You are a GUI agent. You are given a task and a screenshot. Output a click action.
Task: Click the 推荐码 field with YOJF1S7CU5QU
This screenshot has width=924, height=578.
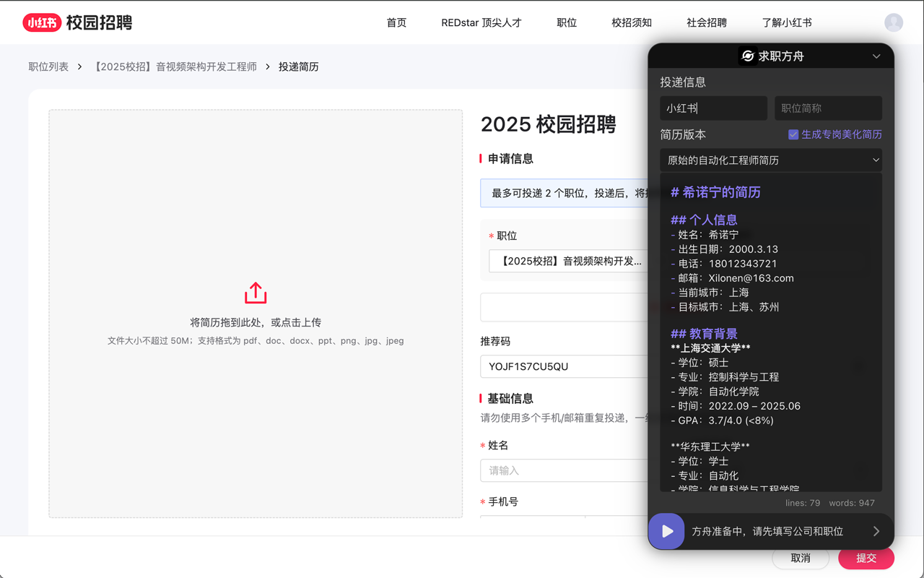564,366
